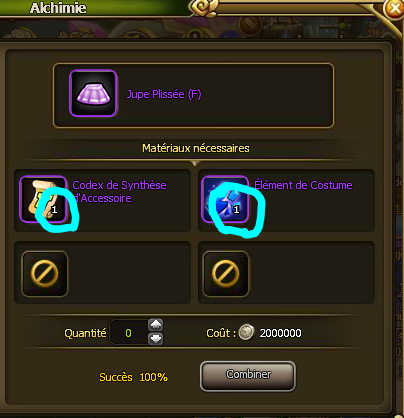Click the silver coin icon beside Coût

246,333
